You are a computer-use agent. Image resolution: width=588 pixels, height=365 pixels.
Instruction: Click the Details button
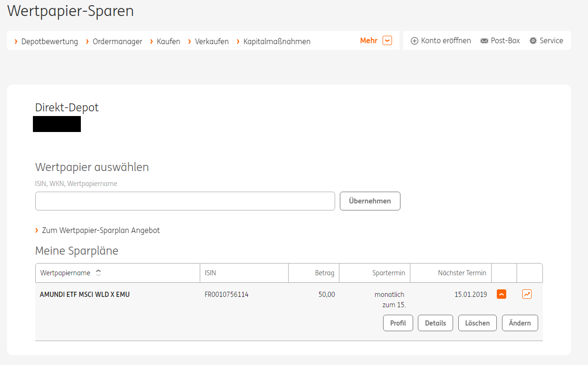click(x=435, y=323)
